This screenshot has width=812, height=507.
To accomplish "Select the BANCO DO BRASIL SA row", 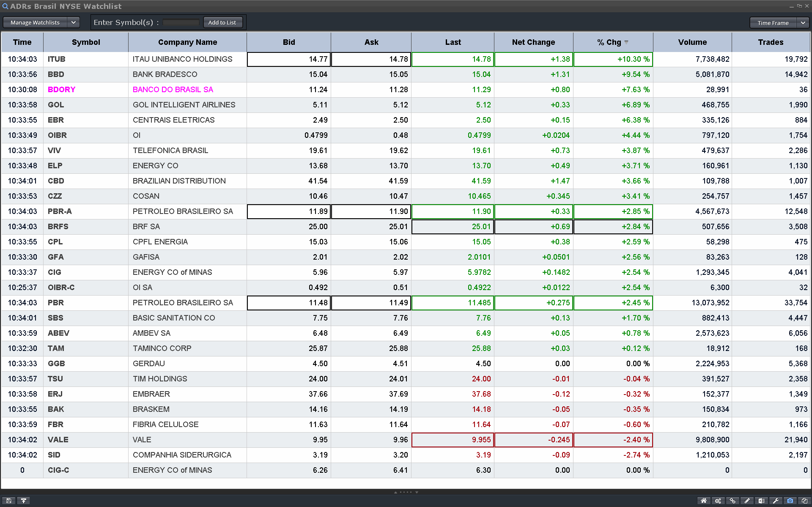I will click(173, 90).
